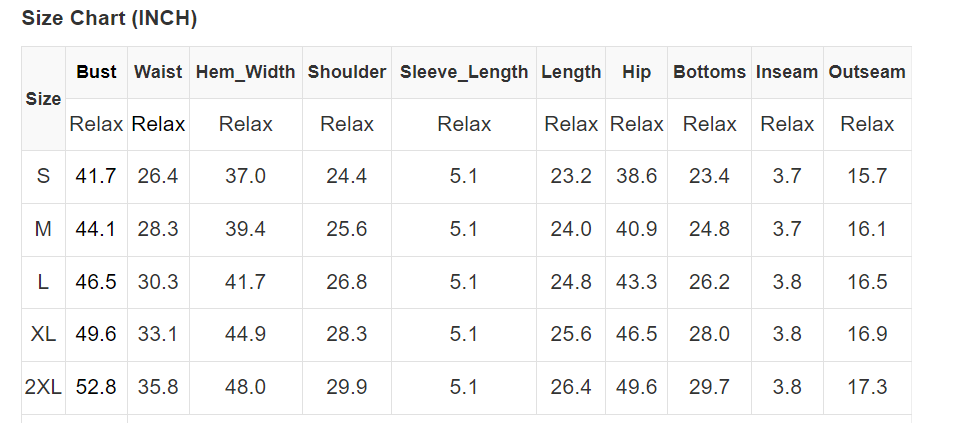The height and width of the screenshot is (423, 957).
Task: Click the Shoulder column header
Action: [347, 72]
